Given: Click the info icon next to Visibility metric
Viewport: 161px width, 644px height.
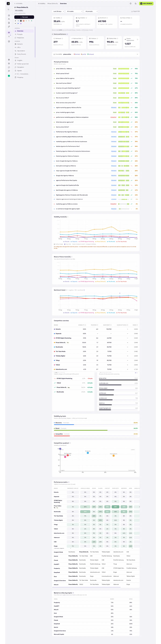Looking at the screenshot, I should tap(61, 18).
